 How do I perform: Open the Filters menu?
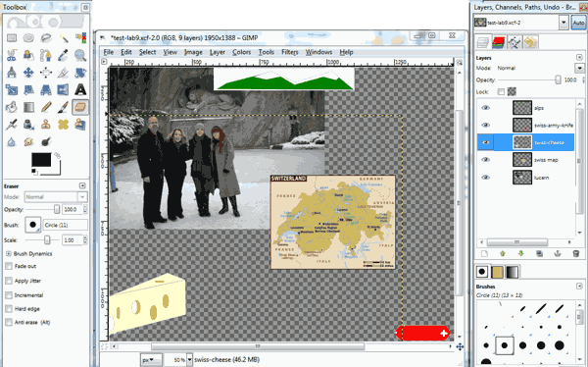(290, 52)
